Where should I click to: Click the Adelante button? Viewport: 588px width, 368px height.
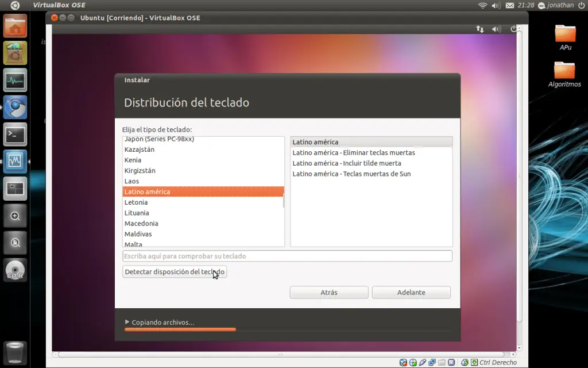(411, 292)
